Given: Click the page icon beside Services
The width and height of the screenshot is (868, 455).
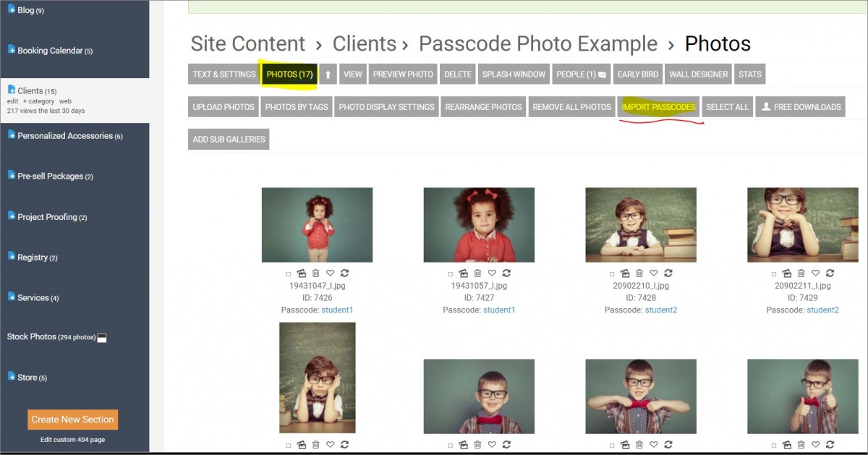Looking at the screenshot, I should point(12,297).
